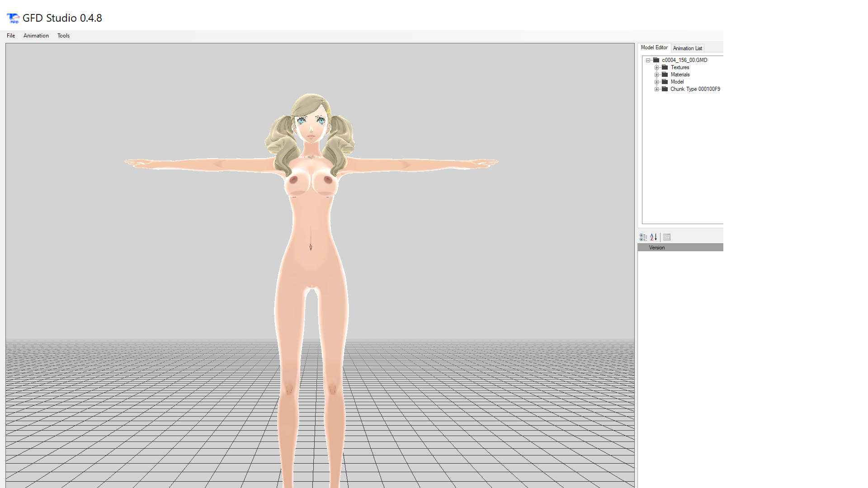Open the Tools menu
This screenshot has height=488, width=868.
[x=63, y=36]
